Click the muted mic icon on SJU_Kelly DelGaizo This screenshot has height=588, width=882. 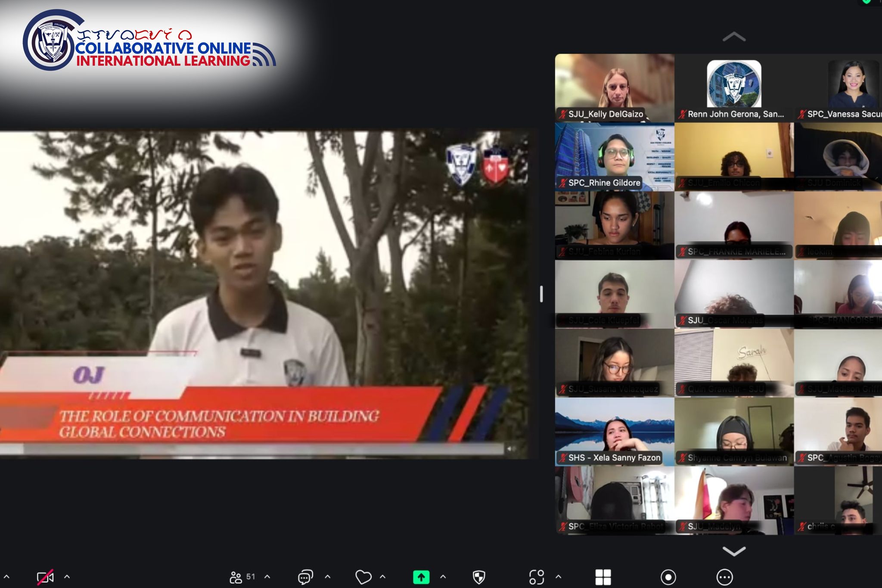coord(562,114)
